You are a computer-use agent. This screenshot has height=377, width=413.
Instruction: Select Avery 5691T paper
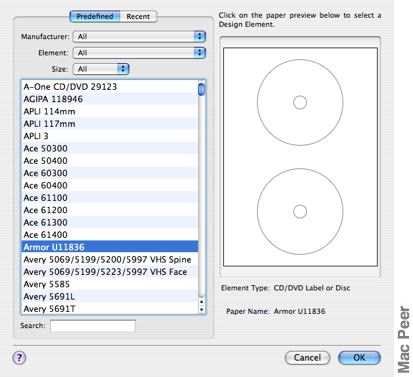point(110,309)
